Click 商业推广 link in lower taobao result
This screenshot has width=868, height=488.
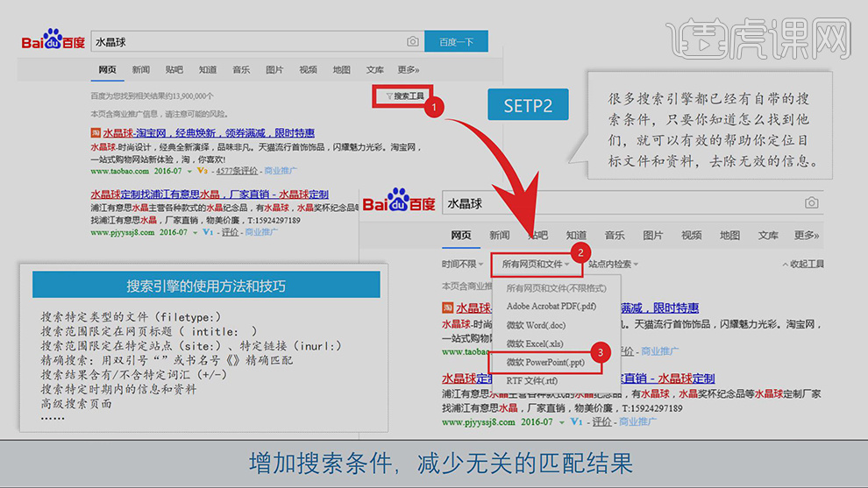pyautogui.click(x=660, y=351)
